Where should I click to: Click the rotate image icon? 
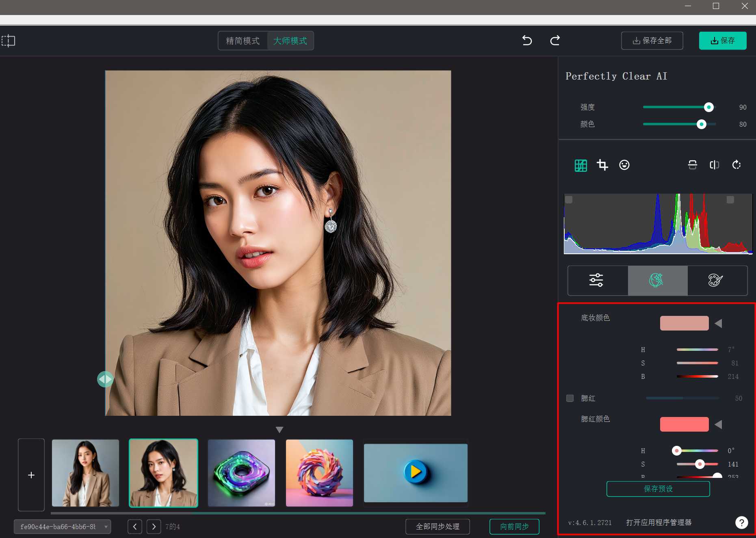pos(736,165)
